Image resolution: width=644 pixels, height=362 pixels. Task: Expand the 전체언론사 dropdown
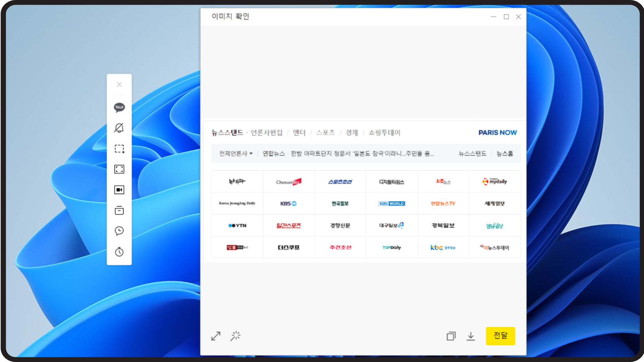pyautogui.click(x=235, y=154)
